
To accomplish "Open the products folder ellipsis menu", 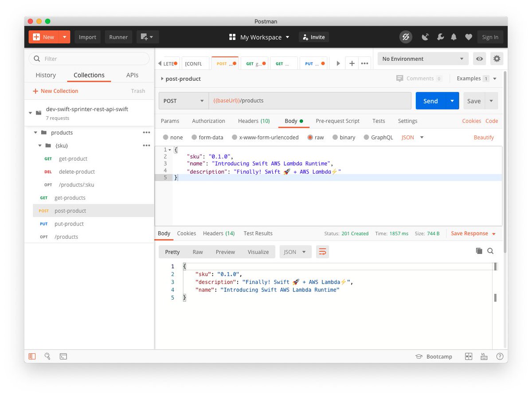I will [x=146, y=132].
